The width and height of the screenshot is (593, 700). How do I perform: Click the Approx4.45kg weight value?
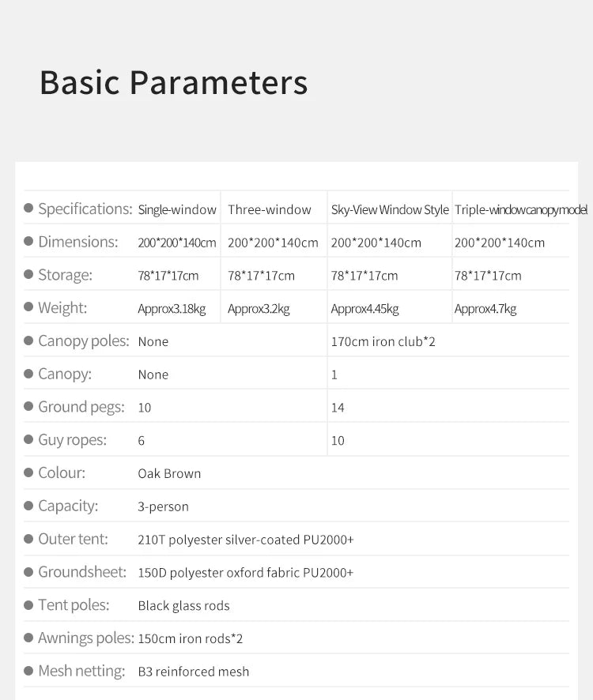[x=364, y=308]
